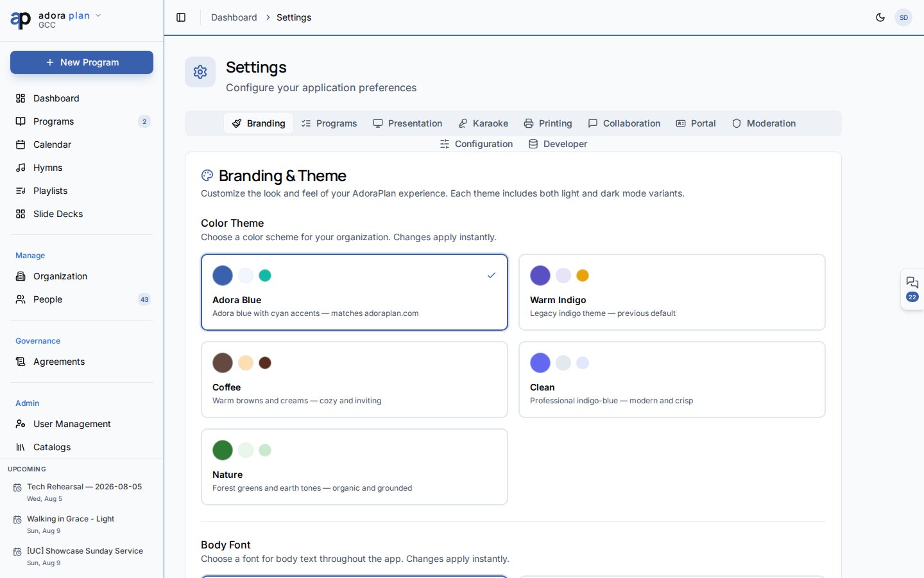This screenshot has height=578, width=924.
Task: Switch to dark mode moon icon
Action: click(x=880, y=17)
